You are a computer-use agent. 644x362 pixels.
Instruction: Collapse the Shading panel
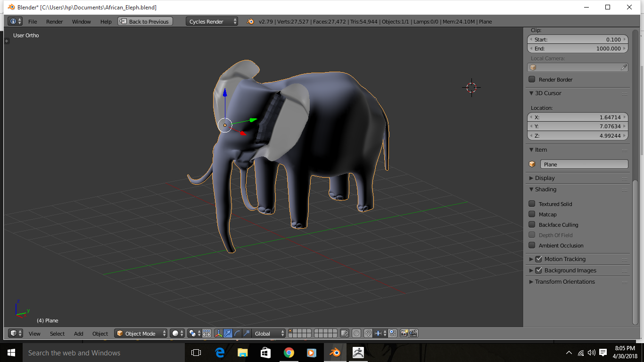tap(531, 189)
